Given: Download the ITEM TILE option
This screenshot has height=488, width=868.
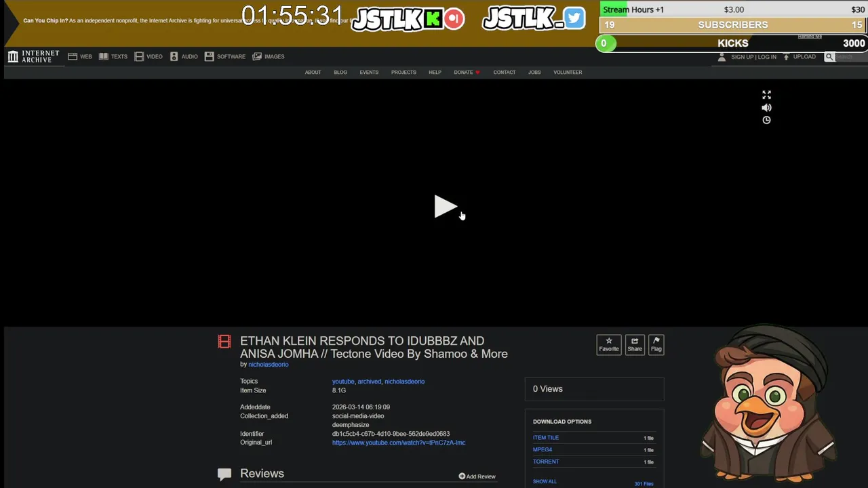Looking at the screenshot, I should point(546,438).
